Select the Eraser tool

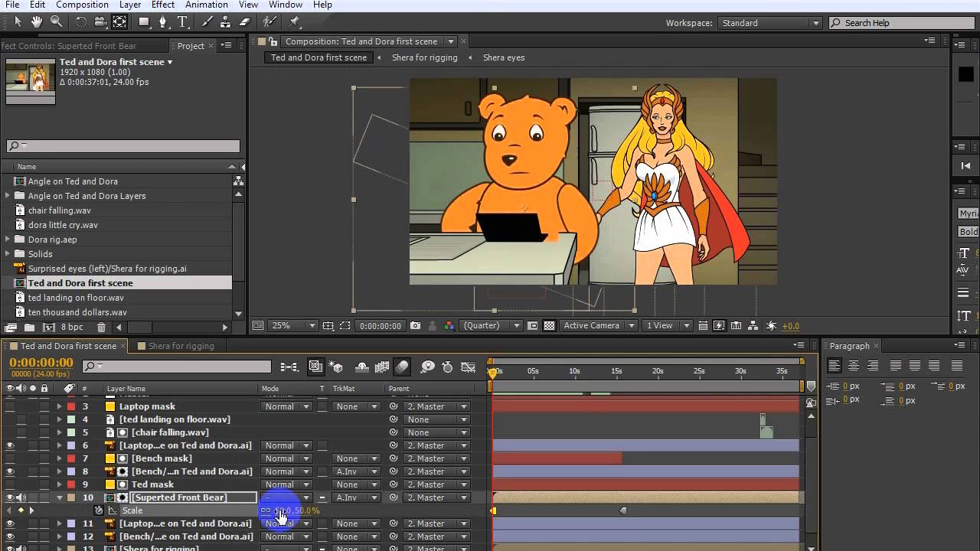tap(244, 22)
